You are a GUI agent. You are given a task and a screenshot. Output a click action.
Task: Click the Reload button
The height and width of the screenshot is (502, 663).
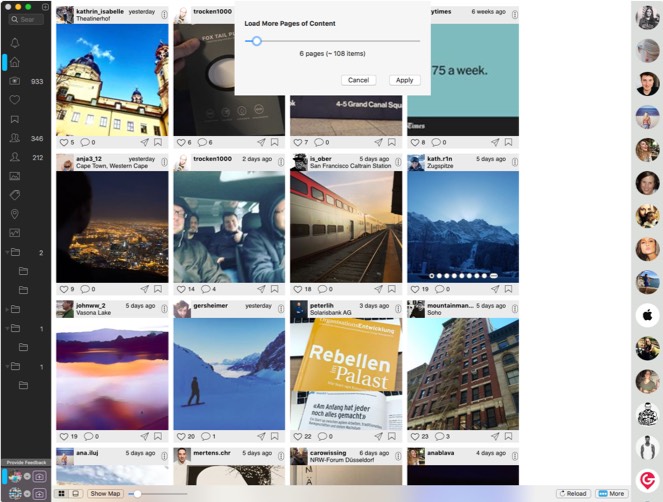point(573,494)
